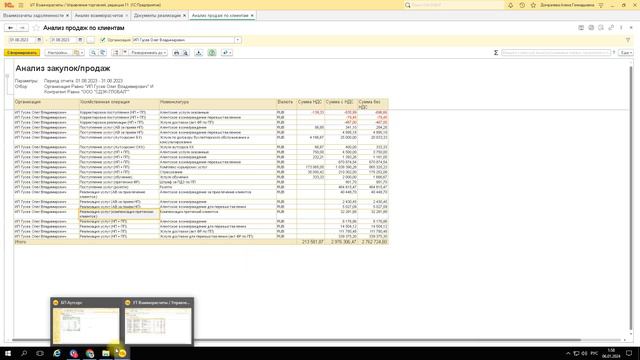
Task: Click the print preview icon
Action: pos(185,53)
